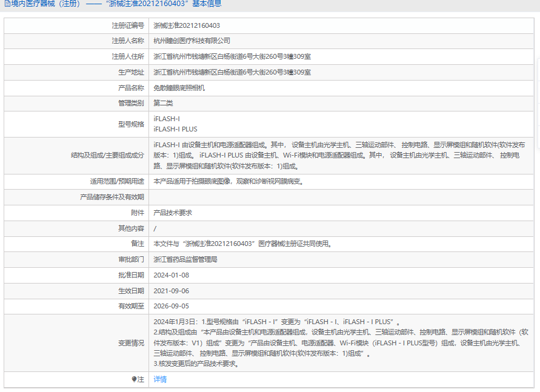Click 产品技术要求 attachment value
540x392 pixels.
(173, 213)
